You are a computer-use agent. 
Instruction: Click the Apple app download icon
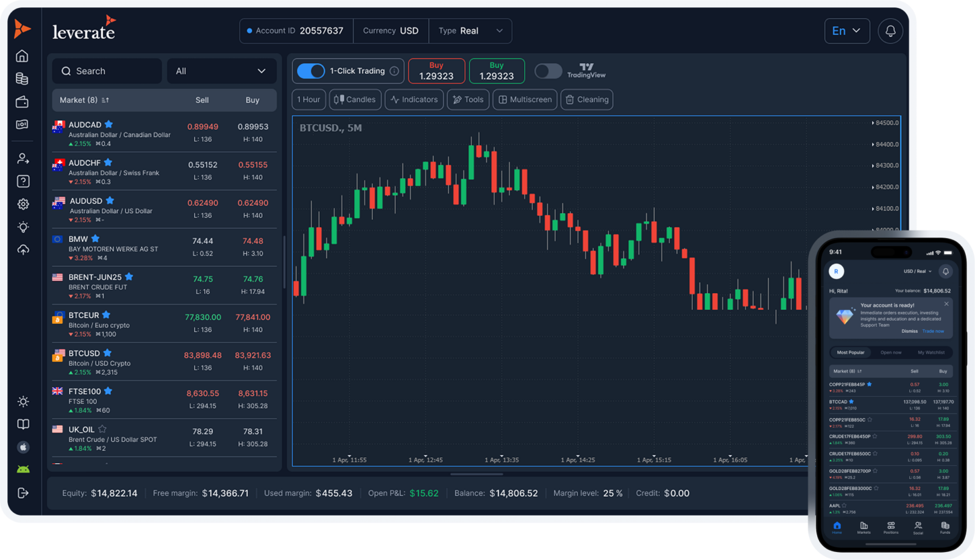pos(23,447)
